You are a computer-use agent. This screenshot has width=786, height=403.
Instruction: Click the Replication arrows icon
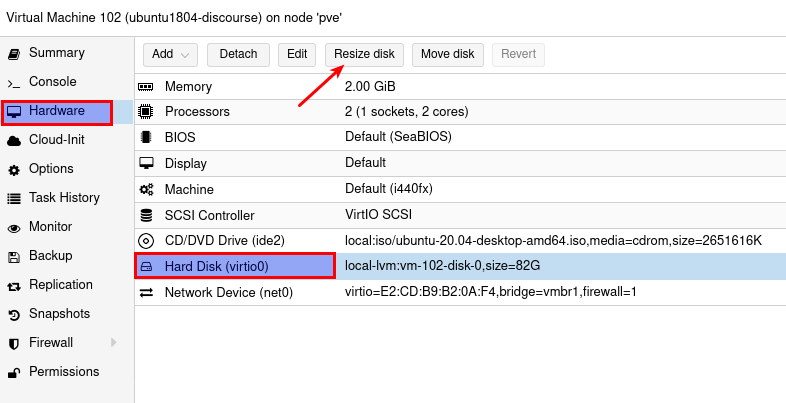point(14,285)
